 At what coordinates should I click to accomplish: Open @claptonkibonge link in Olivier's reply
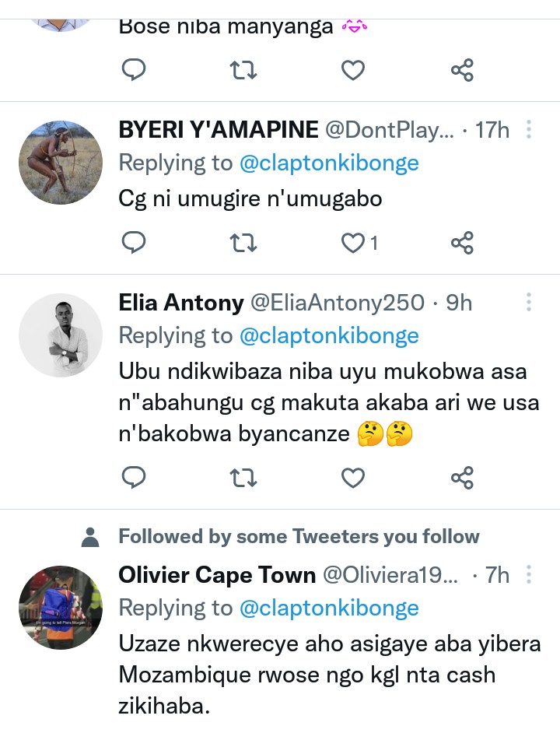(329, 608)
